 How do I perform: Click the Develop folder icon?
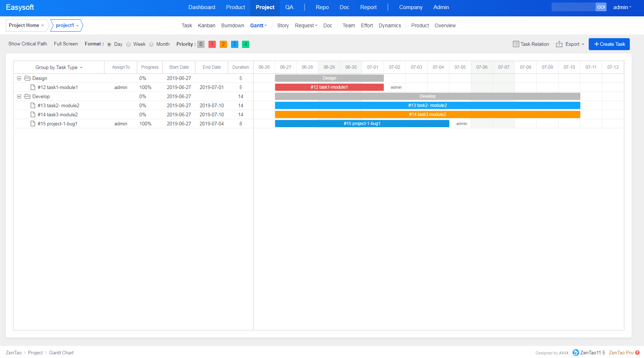[x=27, y=96]
